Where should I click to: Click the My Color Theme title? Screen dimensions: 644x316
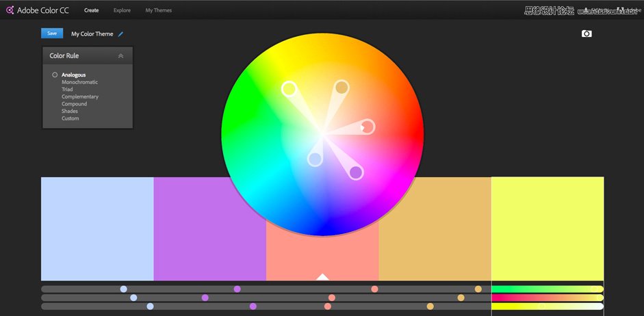tap(92, 34)
